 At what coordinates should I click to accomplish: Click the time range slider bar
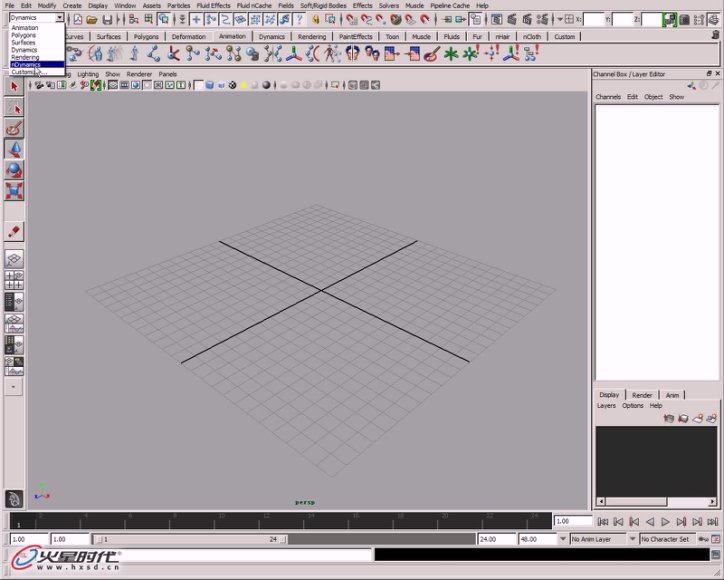pos(190,539)
